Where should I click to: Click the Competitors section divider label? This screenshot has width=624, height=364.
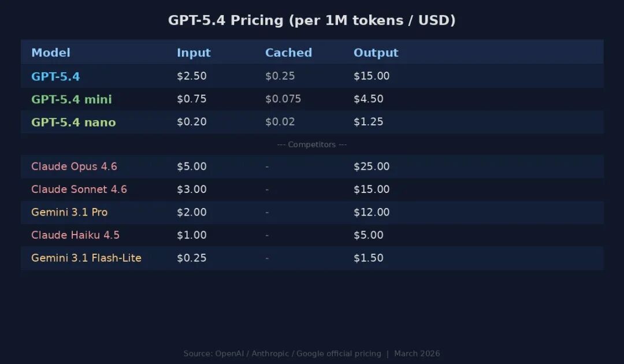(312, 144)
